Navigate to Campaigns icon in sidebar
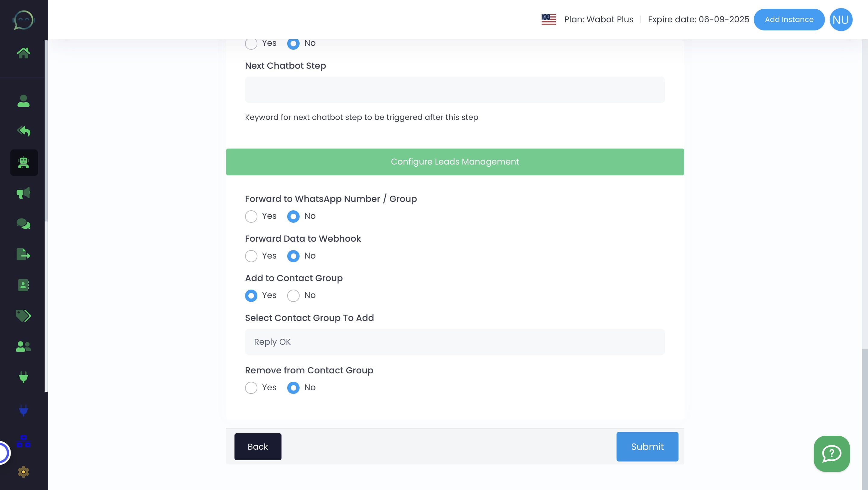 [24, 193]
